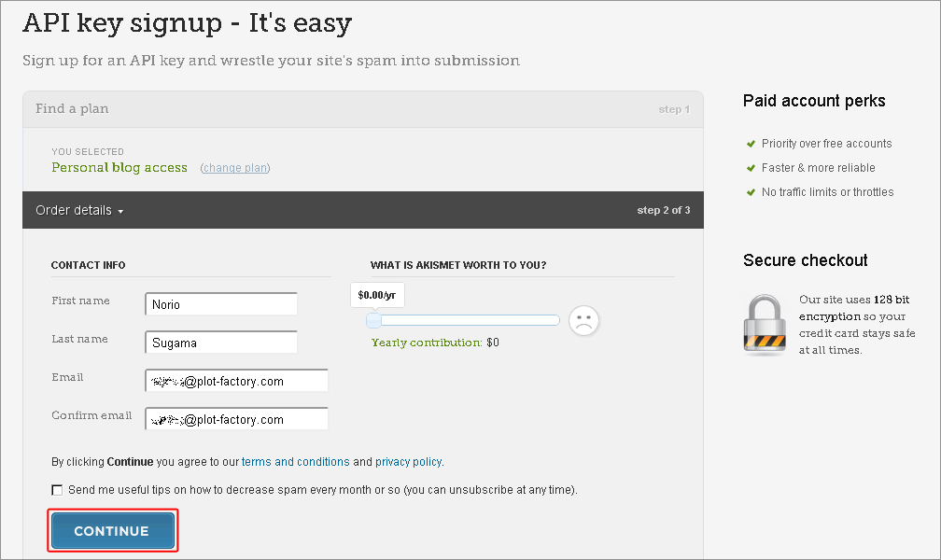Click checkmark beside No traffic limits
The image size is (941, 560).
751,192
